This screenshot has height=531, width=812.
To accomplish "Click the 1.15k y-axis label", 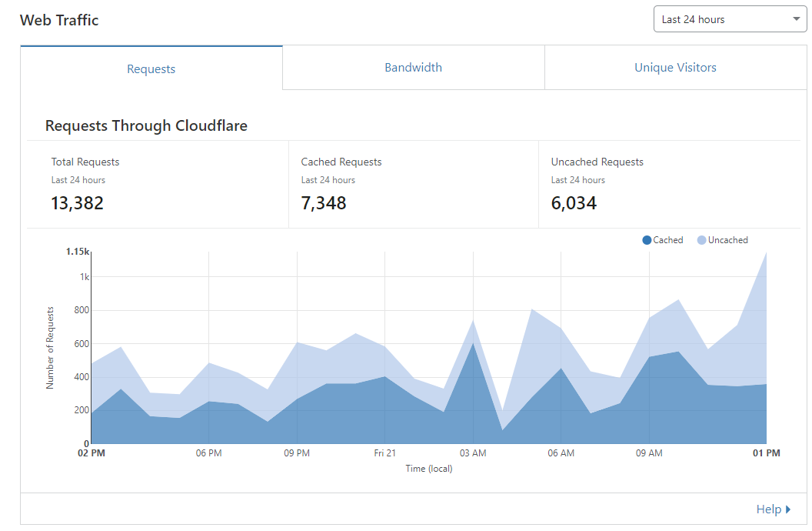I will click(77, 252).
